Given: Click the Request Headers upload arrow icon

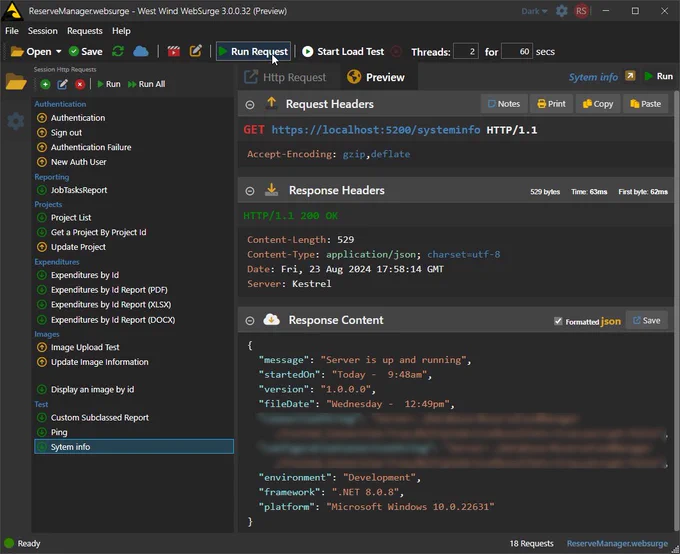Looking at the screenshot, I should pos(271,103).
